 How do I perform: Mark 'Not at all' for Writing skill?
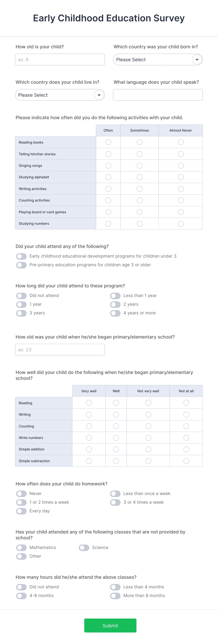click(186, 414)
